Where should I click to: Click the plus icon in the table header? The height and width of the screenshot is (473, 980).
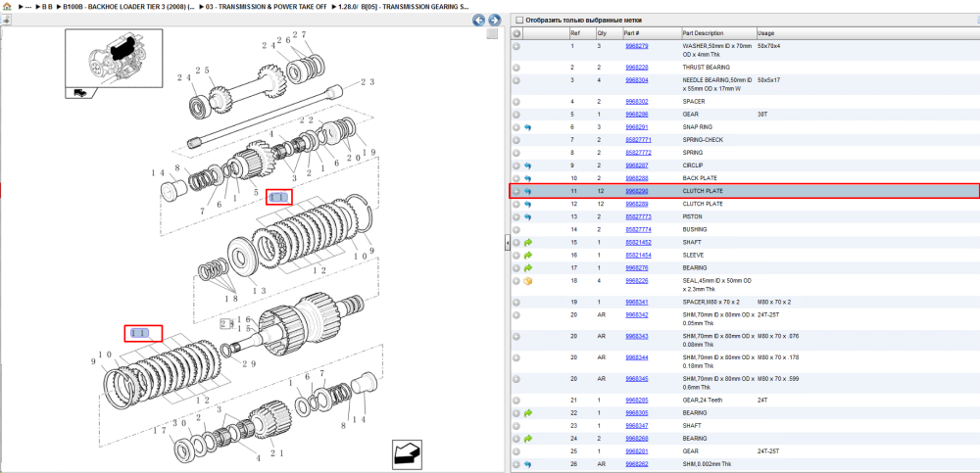516,33
